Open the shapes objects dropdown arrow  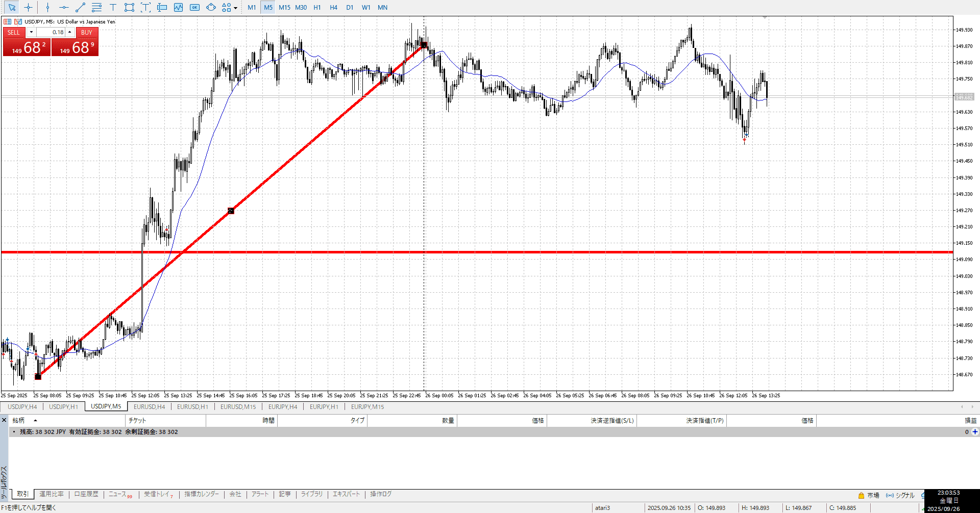point(235,8)
